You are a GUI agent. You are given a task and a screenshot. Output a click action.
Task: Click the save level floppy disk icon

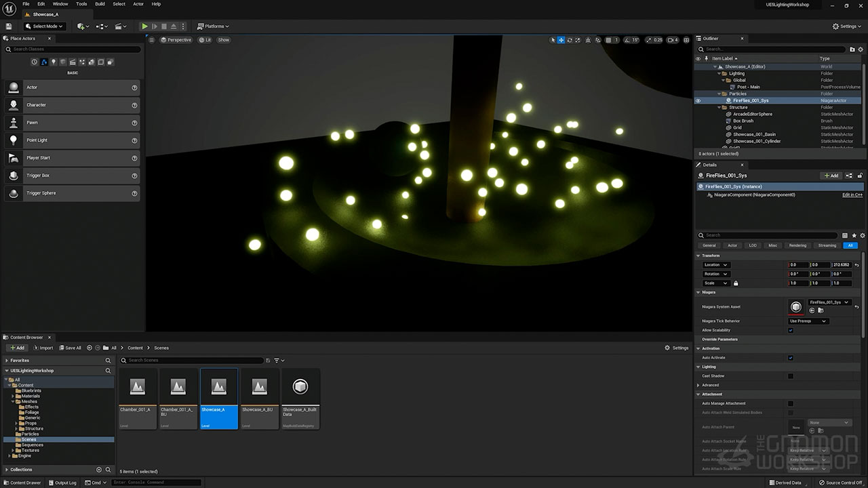(9, 26)
